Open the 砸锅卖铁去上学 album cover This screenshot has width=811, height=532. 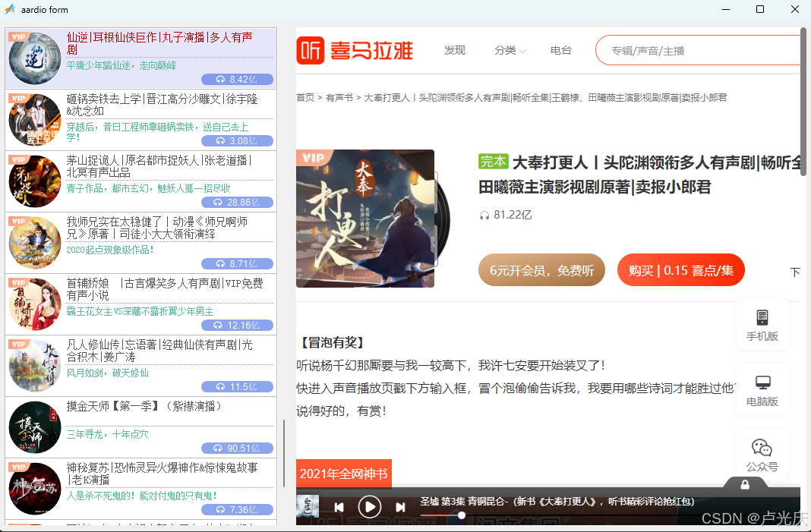coord(35,120)
